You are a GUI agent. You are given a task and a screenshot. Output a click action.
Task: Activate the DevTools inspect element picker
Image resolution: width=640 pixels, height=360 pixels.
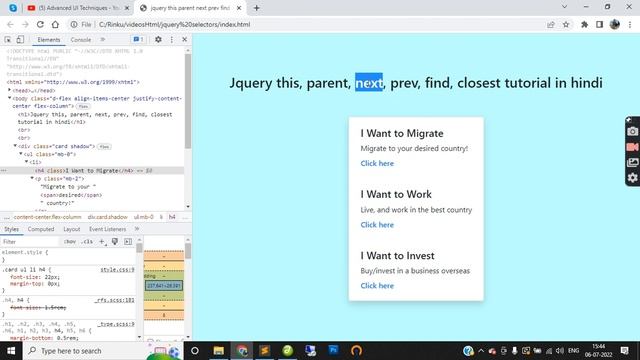point(8,40)
